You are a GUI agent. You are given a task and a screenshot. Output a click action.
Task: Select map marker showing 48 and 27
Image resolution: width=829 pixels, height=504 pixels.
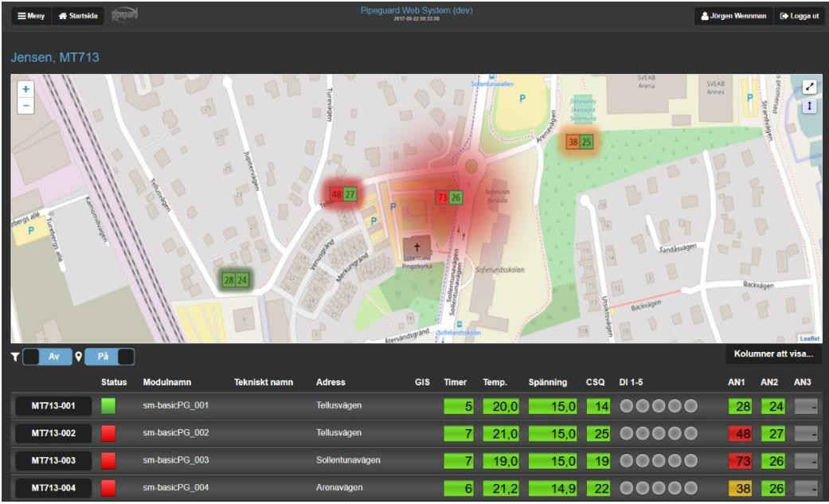click(343, 194)
